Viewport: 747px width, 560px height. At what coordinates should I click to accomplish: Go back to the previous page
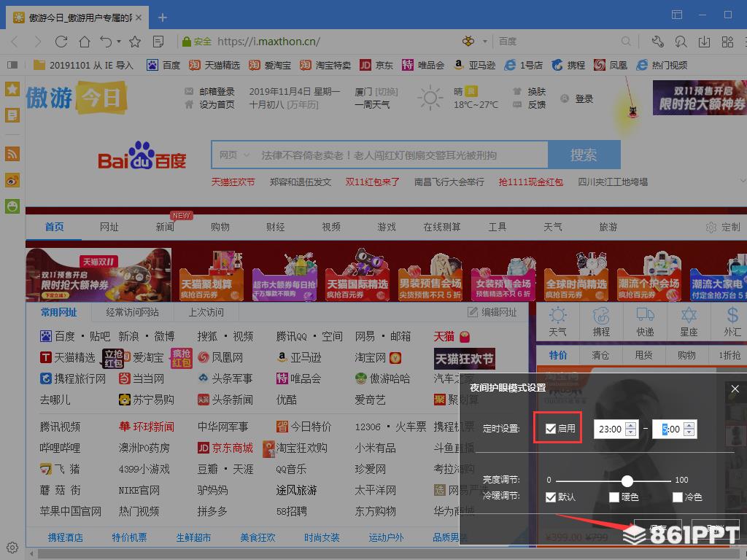[x=15, y=42]
